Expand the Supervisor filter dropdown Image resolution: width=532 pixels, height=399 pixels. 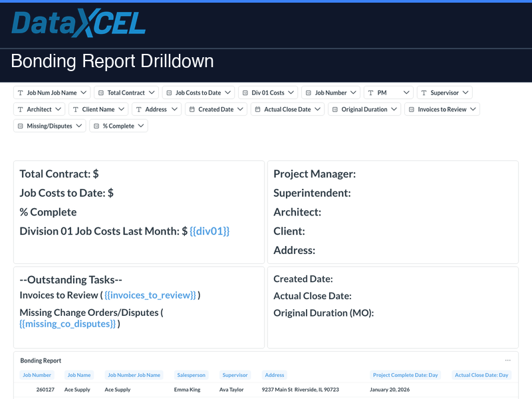(x=465, y=93)
